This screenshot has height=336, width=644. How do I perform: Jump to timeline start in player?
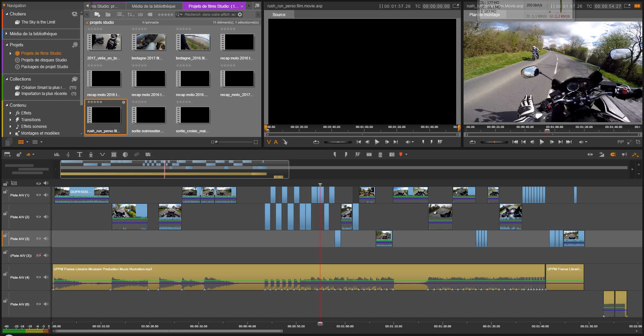(x=515, y=142)
